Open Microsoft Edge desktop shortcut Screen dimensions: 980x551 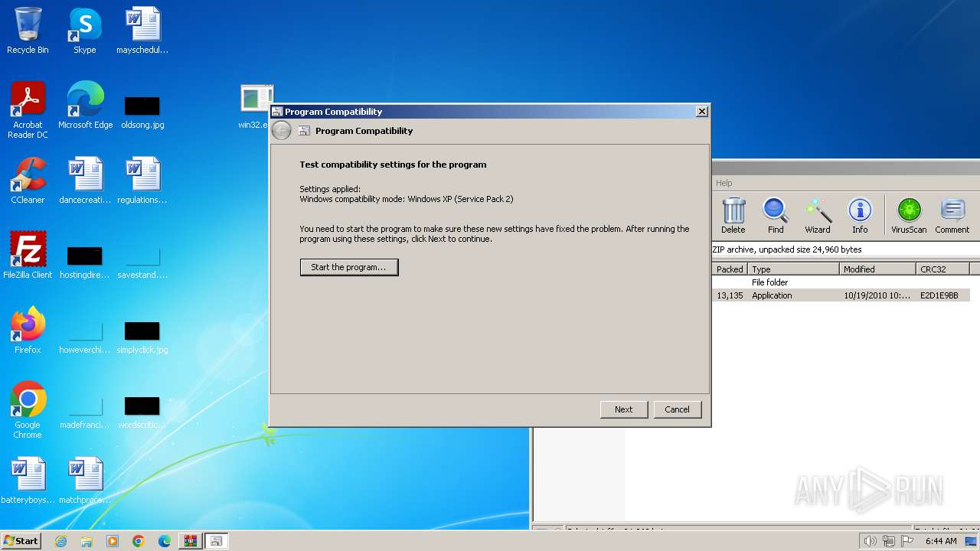click(x=85, y=106)
